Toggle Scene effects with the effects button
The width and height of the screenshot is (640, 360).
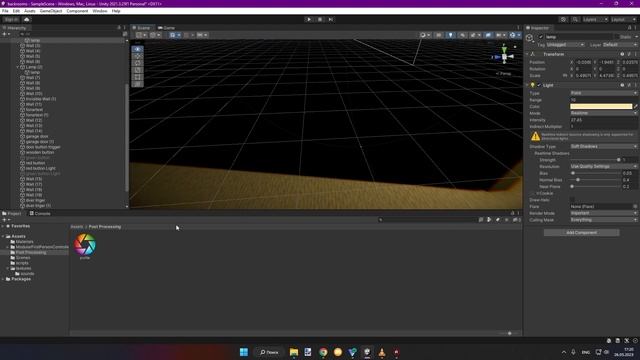(x=475, y=35)
